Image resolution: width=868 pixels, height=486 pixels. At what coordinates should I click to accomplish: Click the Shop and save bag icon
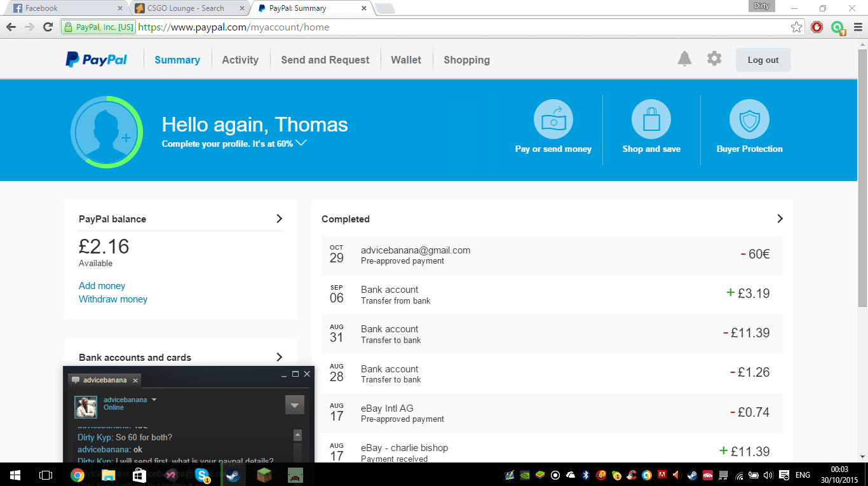651,119
